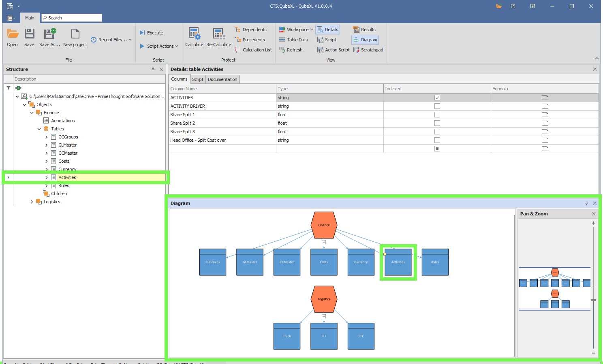The image size is (603, 364).
Task: Create a New project
Action: (75, 34)
